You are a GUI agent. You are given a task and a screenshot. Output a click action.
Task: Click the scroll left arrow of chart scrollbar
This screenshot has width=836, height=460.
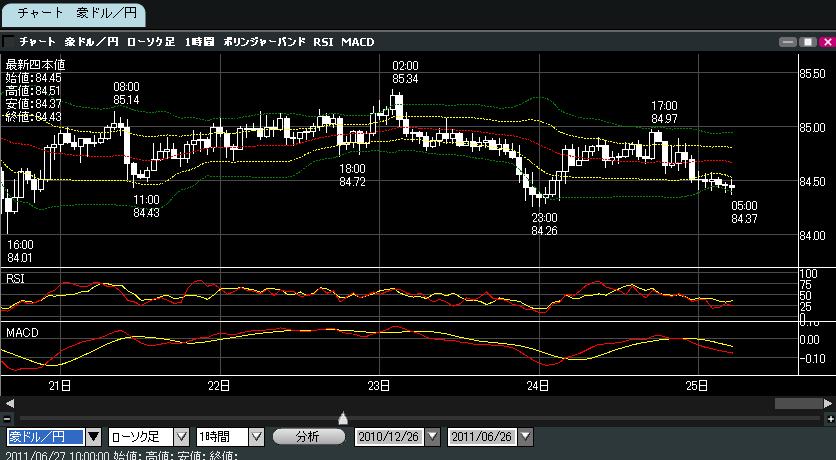[7, 404]
